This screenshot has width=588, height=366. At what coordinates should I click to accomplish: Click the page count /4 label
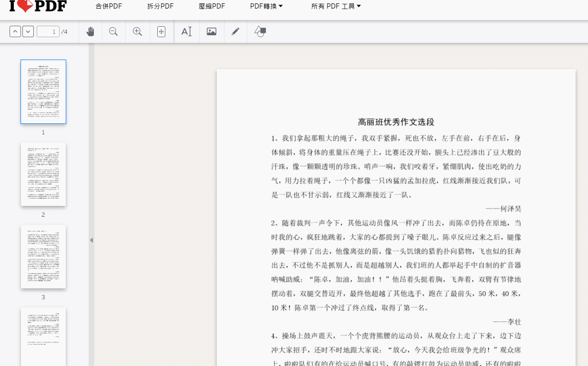(64, 32)
